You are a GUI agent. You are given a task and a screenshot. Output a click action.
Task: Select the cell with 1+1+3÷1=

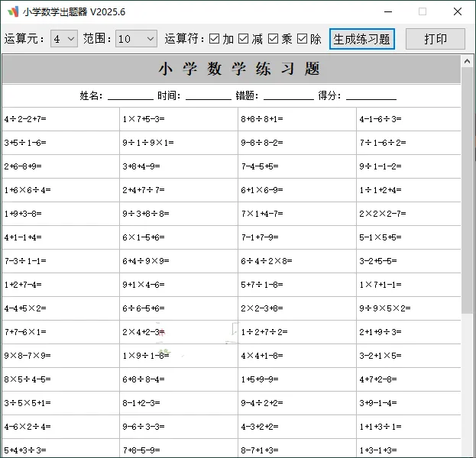[409, 427]
